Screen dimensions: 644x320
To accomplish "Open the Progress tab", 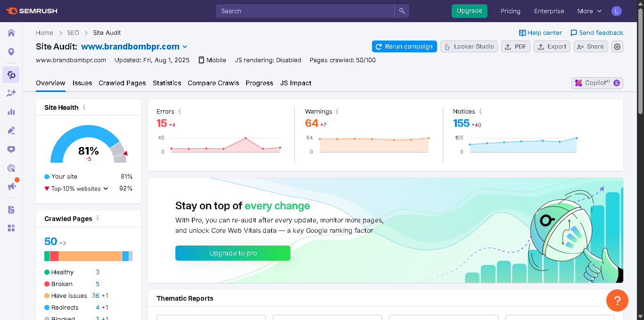I will [259, 83].
